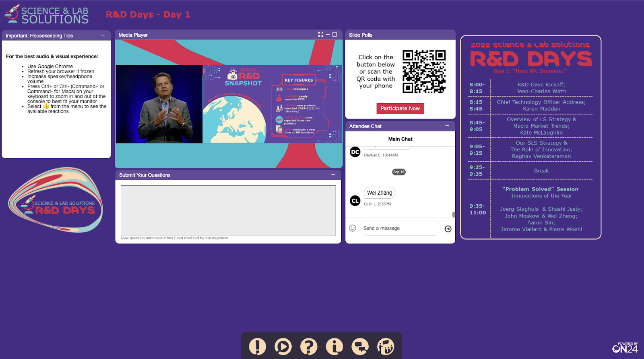Click 'Our SLS Strategy' agenda entry
Viewport: 644px width, 359px height.
pos(541,149)
